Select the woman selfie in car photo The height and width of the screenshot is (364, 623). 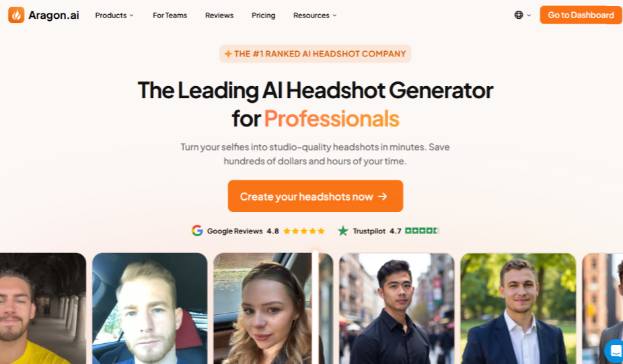click(x=263, y=308)
